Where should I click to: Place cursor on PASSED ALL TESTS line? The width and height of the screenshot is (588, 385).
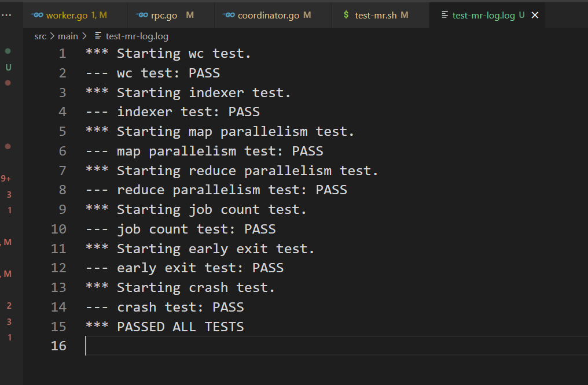pyautogui.click(x=180, y=327)
